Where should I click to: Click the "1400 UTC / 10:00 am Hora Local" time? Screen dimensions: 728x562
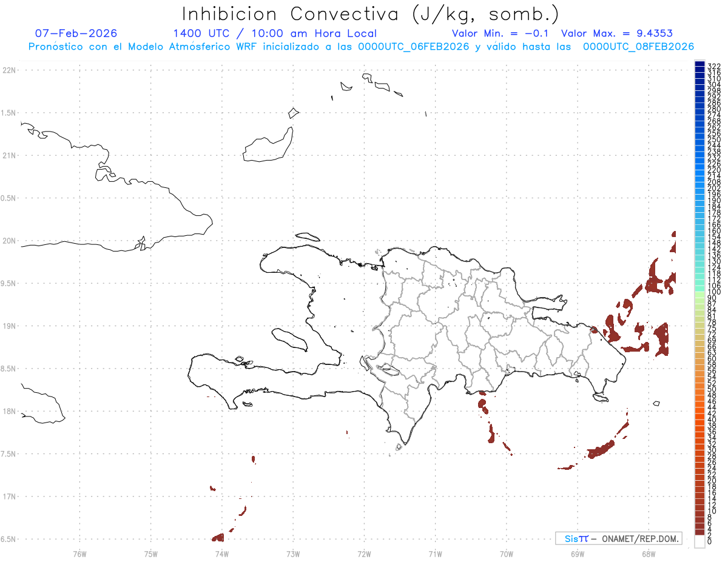point(275,33)
